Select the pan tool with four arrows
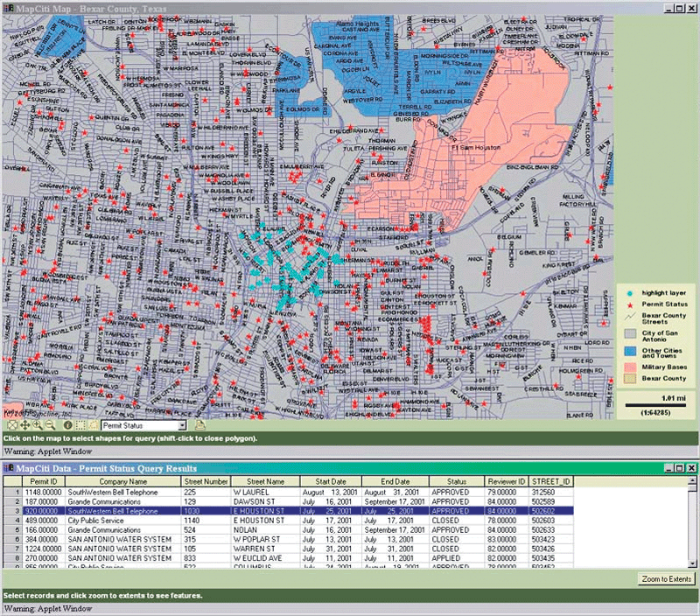The image size is (700, 616). [25, 425]
